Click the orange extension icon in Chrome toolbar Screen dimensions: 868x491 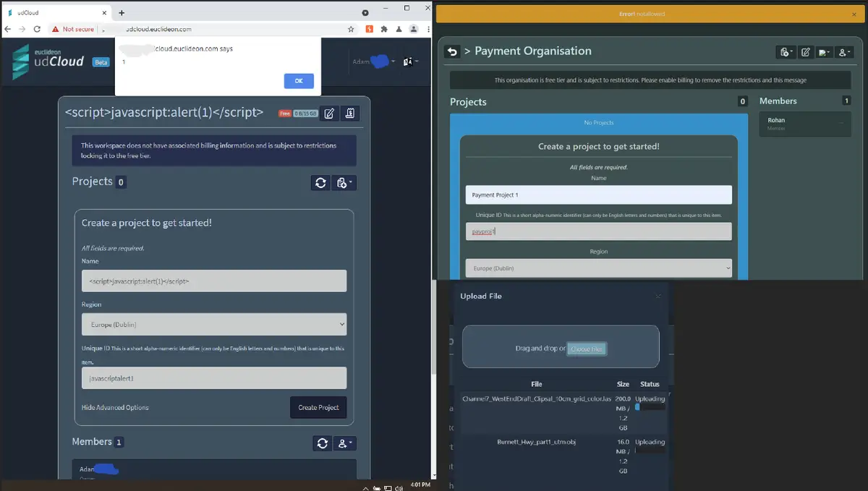click(x=370, y=29)
